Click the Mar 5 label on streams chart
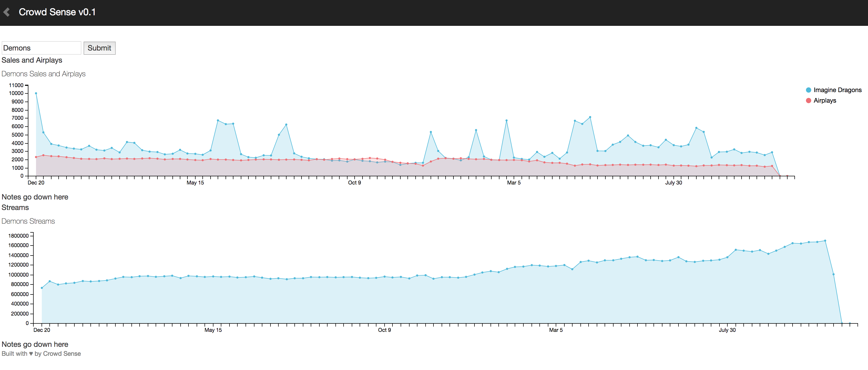 pyautogui.click(x=556, y=330)
